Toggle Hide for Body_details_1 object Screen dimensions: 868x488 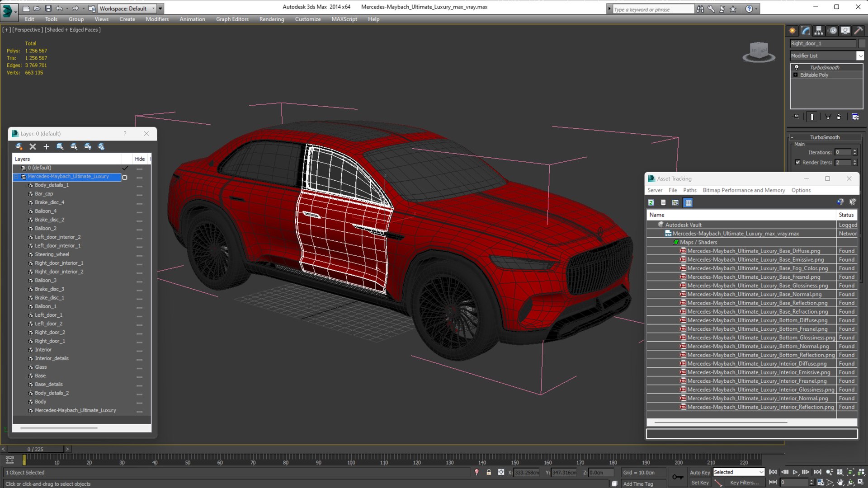click(x=140, y=186)
